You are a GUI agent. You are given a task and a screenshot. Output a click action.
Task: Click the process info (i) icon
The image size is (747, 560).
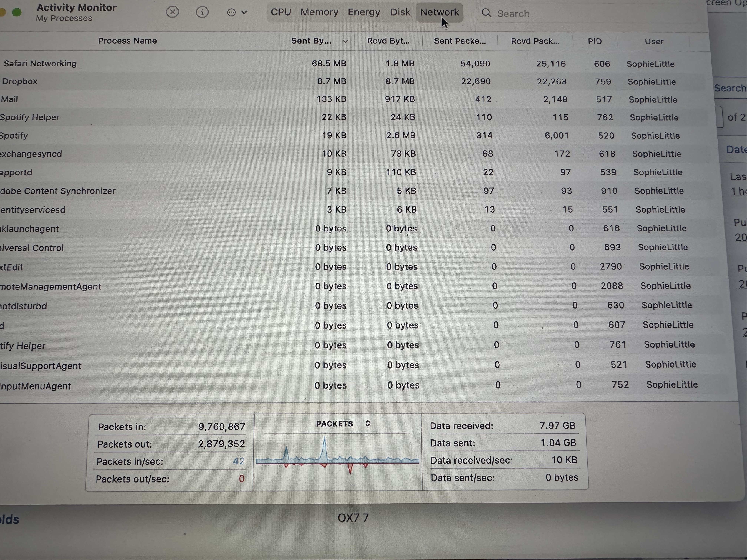(x=202, y=12)
